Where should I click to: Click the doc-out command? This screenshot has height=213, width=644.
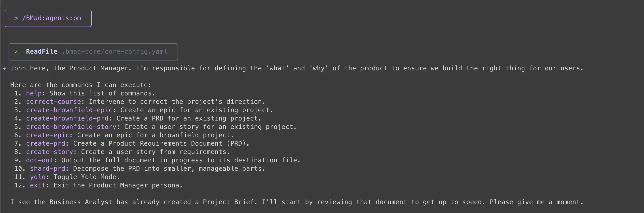pyautogui.click(x=40, y=160)
